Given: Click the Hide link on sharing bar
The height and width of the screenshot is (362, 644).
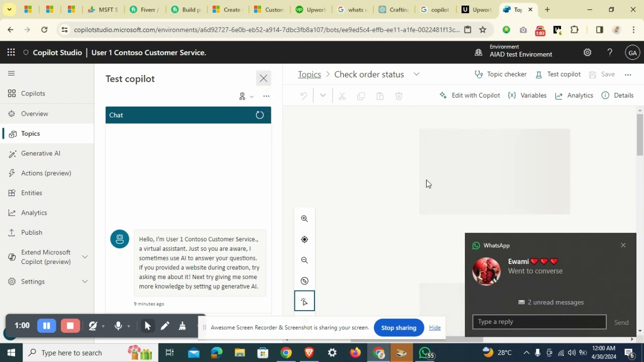Looking at the screenshot, I should [x=435, y=328].
